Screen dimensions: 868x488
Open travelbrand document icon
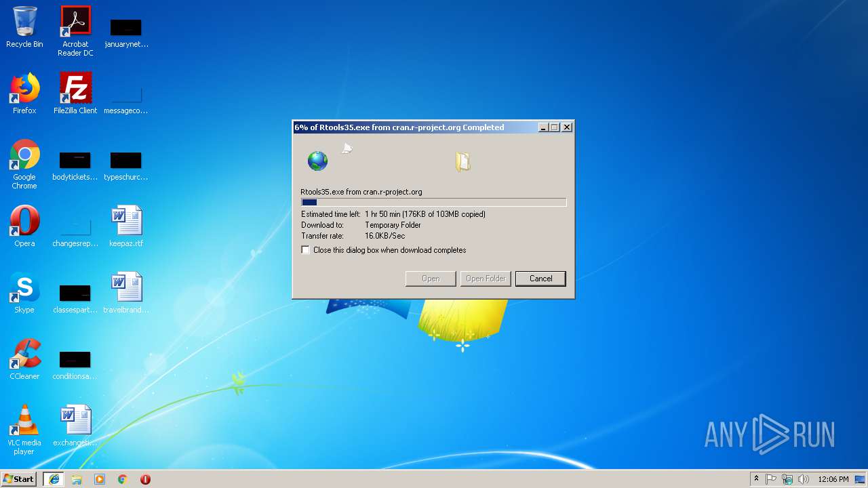[x=126, y=293]
